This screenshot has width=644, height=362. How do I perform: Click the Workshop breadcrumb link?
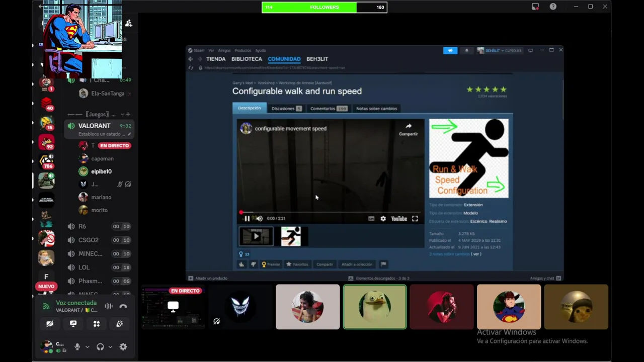(x=266, y=82)
